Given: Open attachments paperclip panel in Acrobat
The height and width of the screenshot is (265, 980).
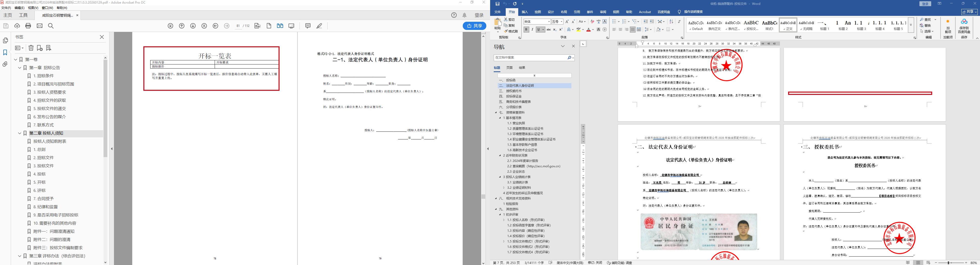Looking at the screenshot, I should (x=5, y=64).
